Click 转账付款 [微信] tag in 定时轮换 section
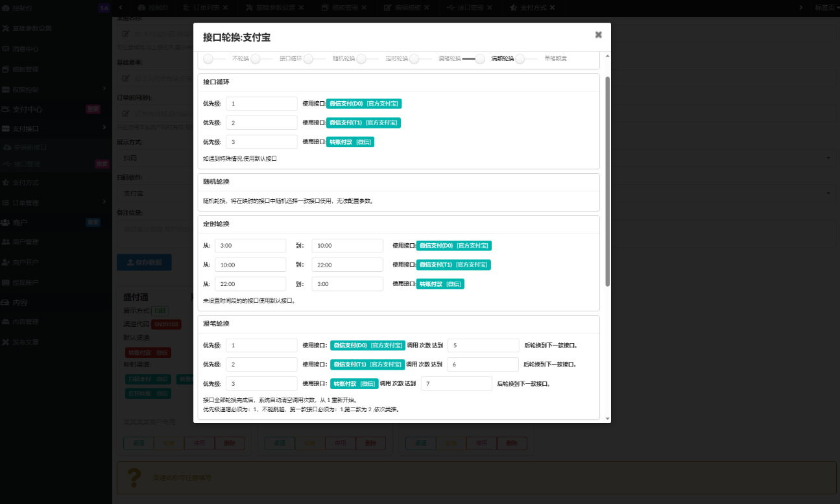This screenshot has width=840, height=504. point(440,283)
